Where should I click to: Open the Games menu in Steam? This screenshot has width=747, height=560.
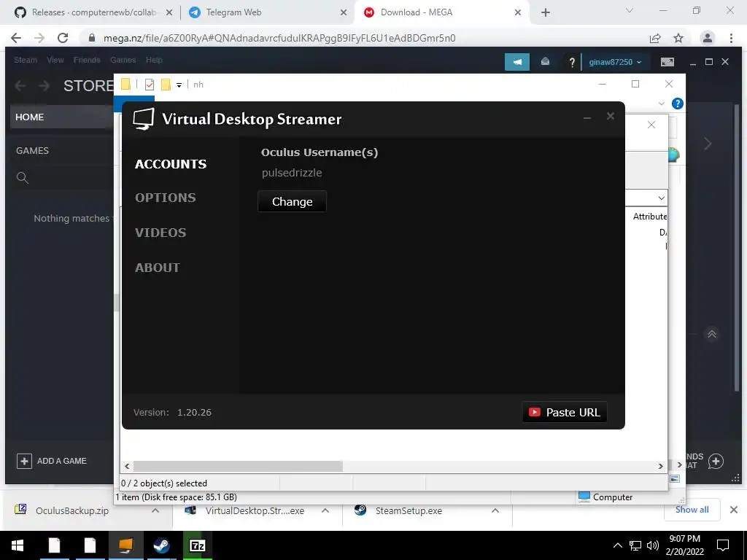(123, 60)
